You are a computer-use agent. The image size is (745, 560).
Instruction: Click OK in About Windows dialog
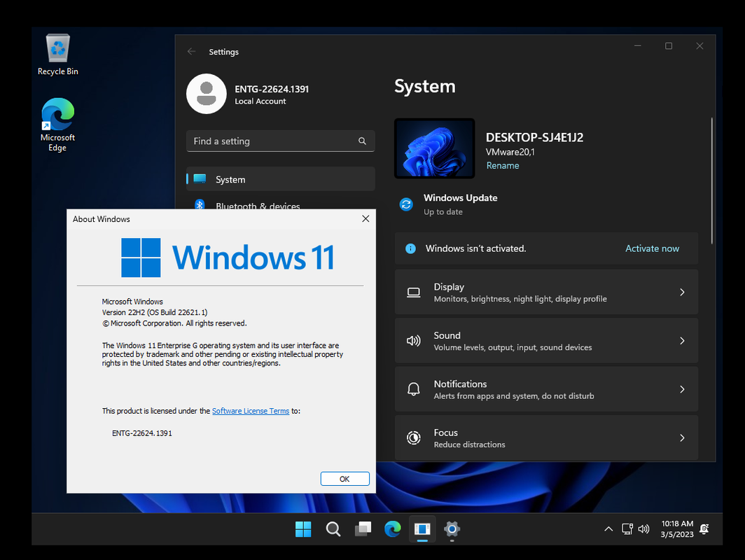click(345, 479)
